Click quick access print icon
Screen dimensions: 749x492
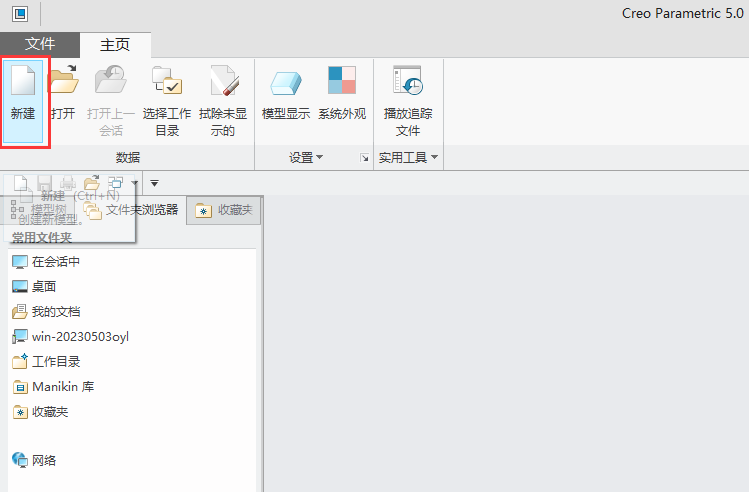click(x=68, y=183)
